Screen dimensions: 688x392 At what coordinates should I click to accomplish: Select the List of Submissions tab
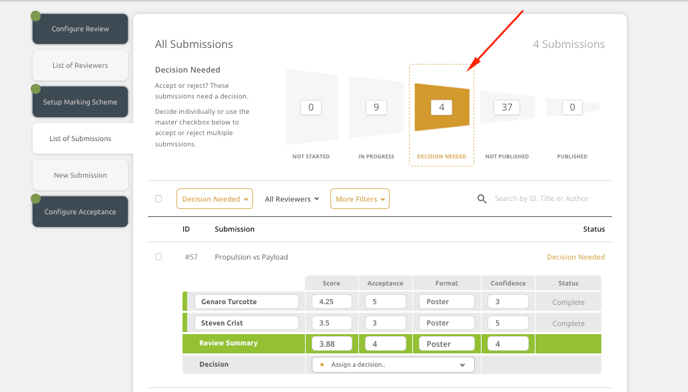82,138
